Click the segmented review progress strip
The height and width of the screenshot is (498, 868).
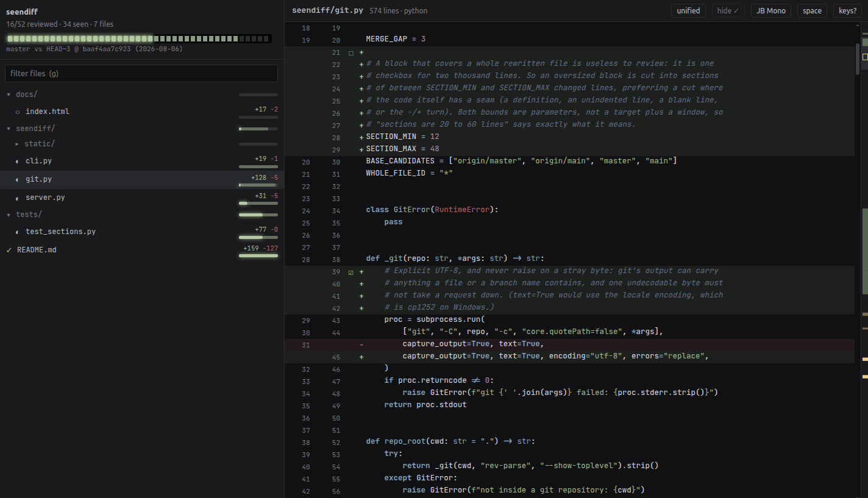click(139, 38)
